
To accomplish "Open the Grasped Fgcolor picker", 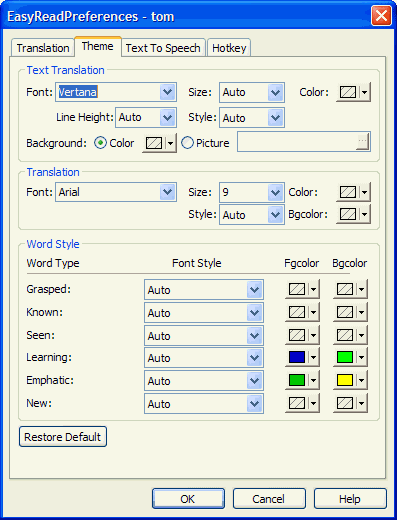I will (x=302, y=289).
